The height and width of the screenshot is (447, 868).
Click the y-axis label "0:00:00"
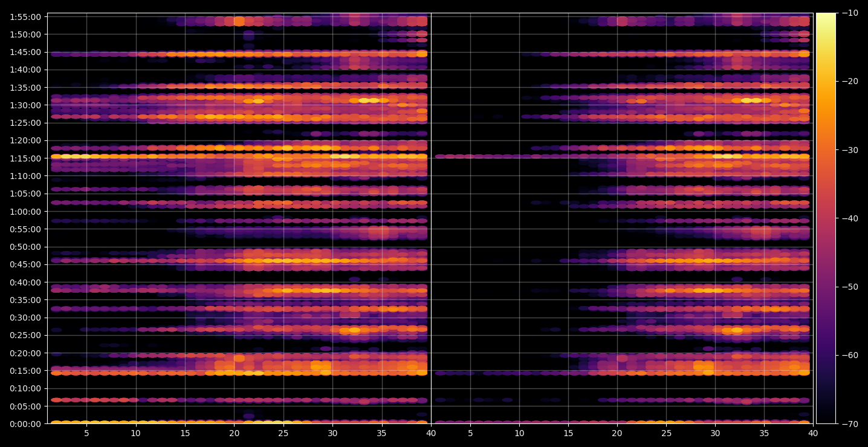pyautogui.click(x=26, y=424)
